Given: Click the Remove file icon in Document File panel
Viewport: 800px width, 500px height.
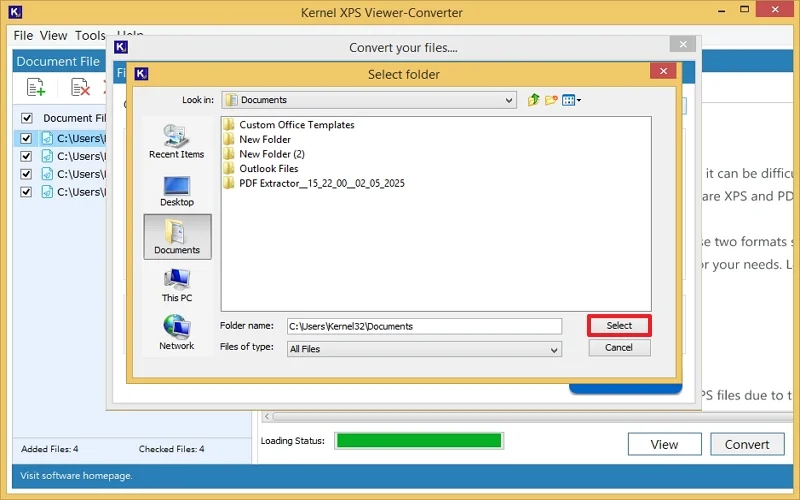Looking at the screenshot, I should [80, 87].
